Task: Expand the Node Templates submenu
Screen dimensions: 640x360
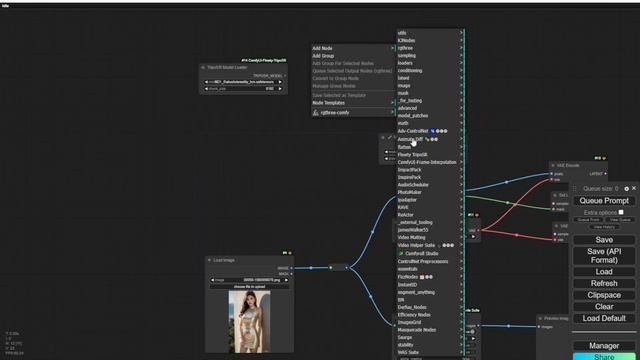Action: tap(353, 103)
